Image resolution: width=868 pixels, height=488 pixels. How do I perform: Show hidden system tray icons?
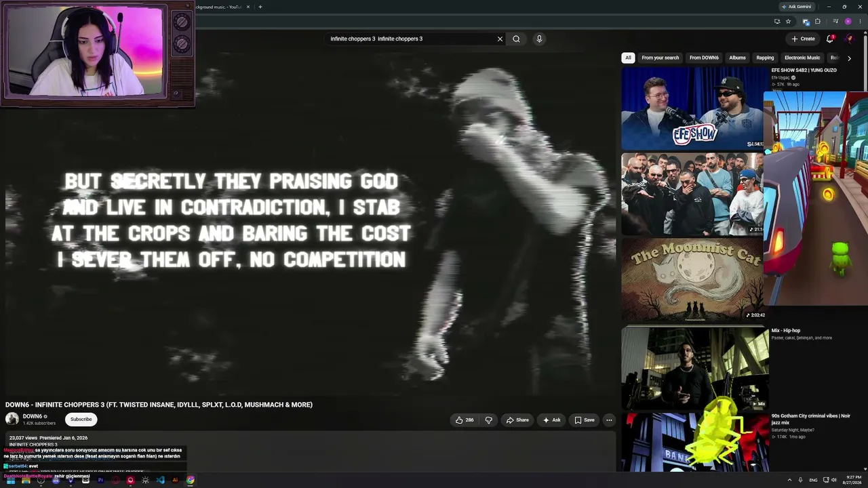[789, 480]
